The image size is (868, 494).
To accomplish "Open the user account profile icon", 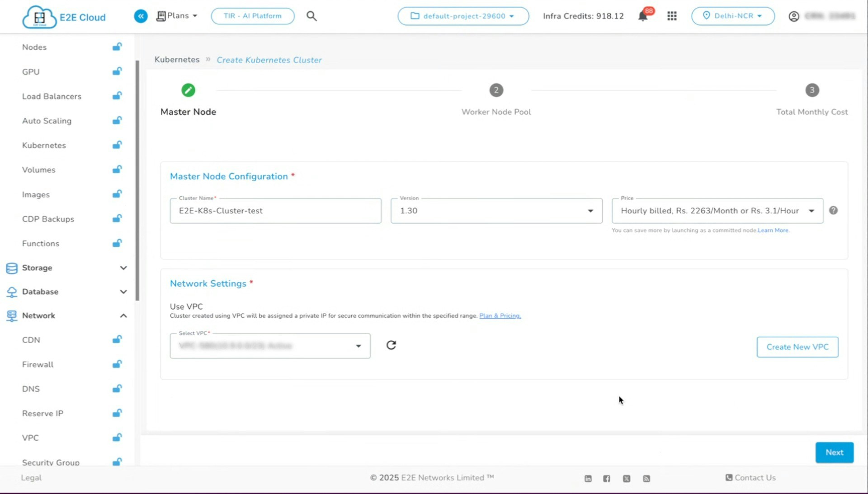I will pyautogui.click(x=793, y=16).
